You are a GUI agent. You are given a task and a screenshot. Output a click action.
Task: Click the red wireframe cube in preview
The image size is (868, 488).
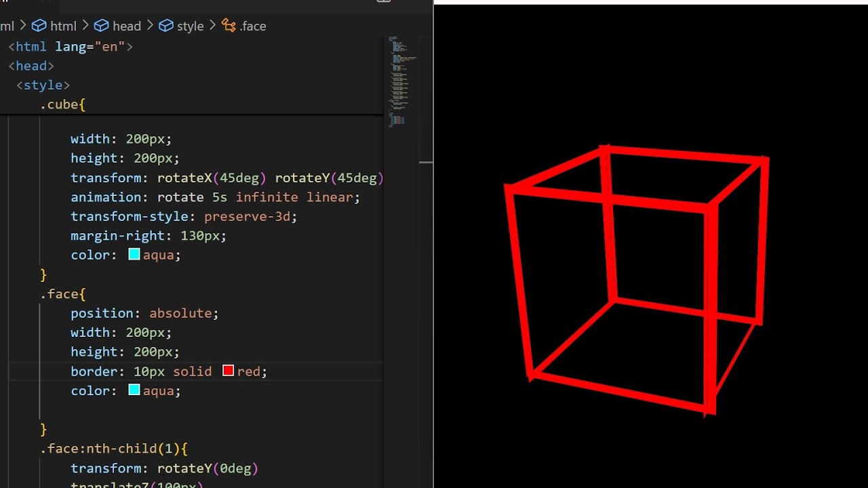tap(637, 280)
